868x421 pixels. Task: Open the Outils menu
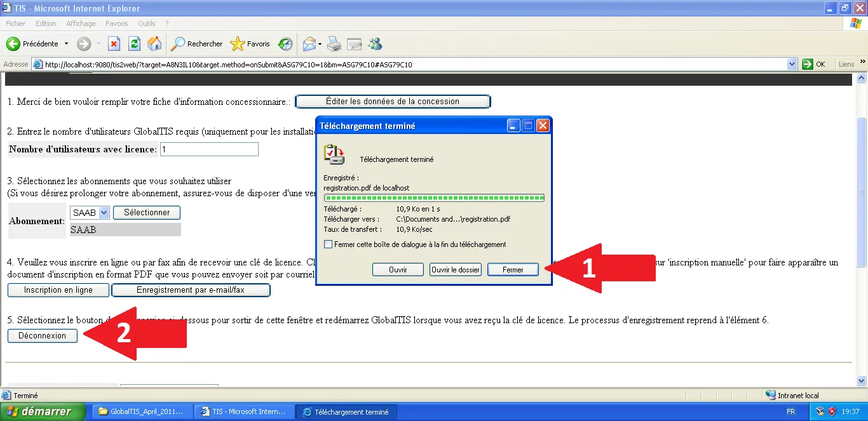click(147, 23)
